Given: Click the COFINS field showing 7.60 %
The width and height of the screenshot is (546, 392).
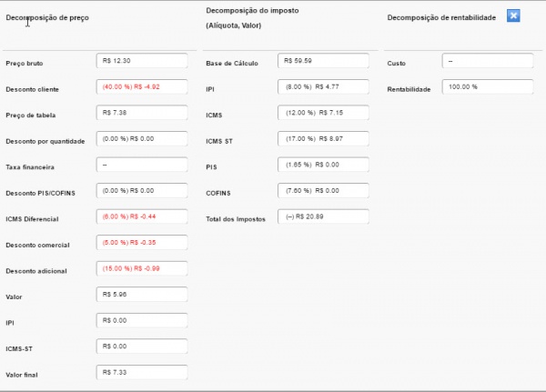Looking at the screenshot, I should pos(323,191).
